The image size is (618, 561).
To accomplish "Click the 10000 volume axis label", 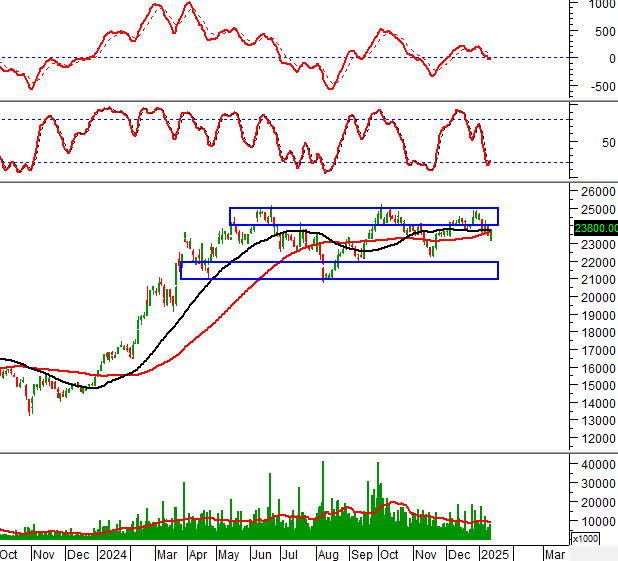I will tap(596, 521).
